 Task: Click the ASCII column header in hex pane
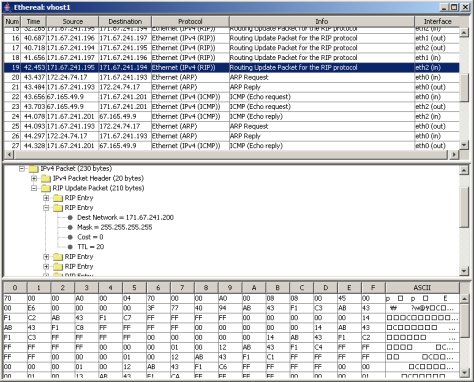point(422,288)
